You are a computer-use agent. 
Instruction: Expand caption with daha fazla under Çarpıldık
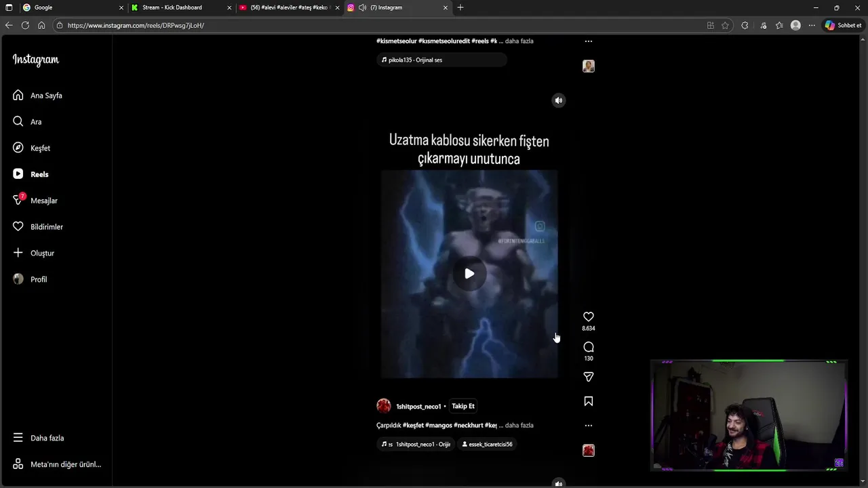pos(519,426)
